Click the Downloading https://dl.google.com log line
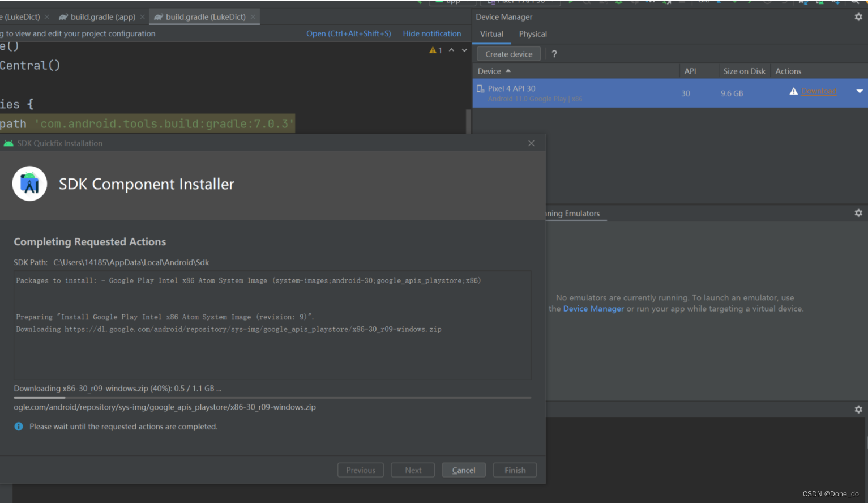 click(229, 329)
